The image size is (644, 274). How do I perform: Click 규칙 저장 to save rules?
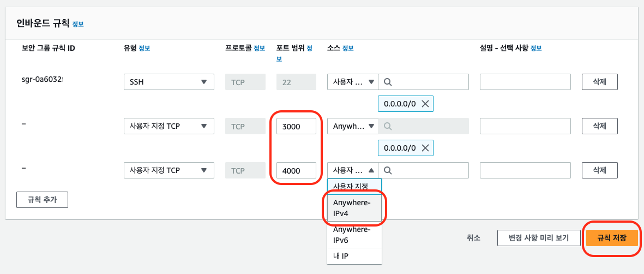coord(611,237)
